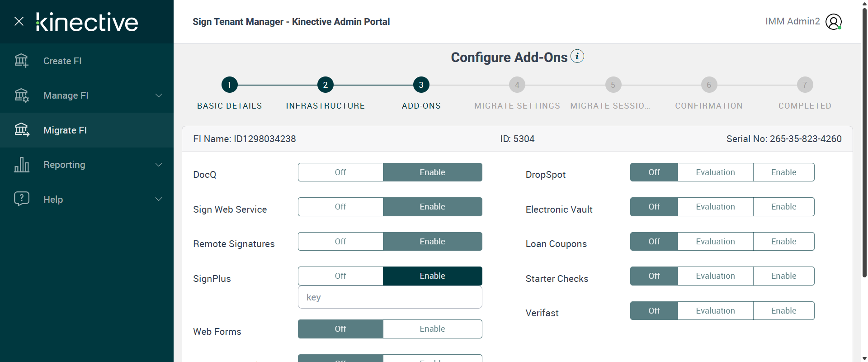868x362 pixels.
Task: Expand the Manage FI submenu chevron
Action: [x=159, y=95]
